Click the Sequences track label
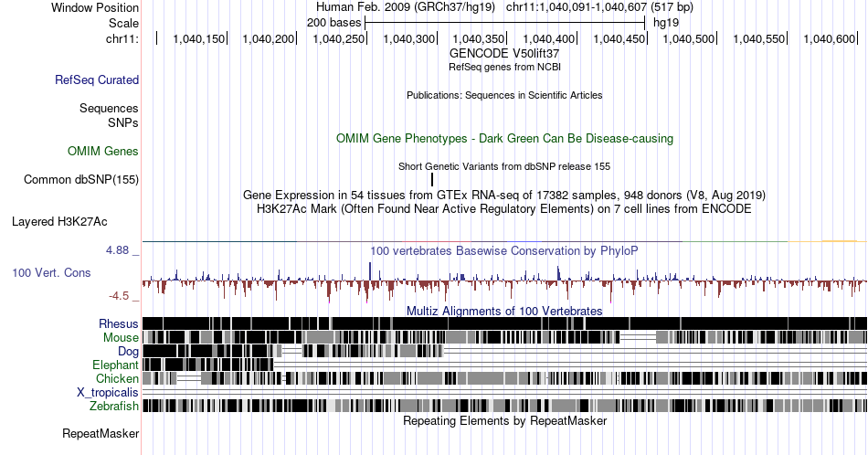This screenshot has height=455, width=868. 109,108
